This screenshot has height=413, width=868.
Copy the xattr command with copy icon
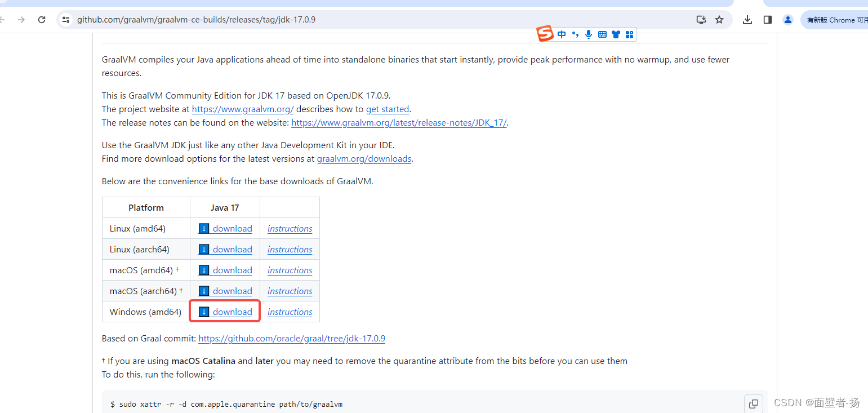click(x=754, y=403)
